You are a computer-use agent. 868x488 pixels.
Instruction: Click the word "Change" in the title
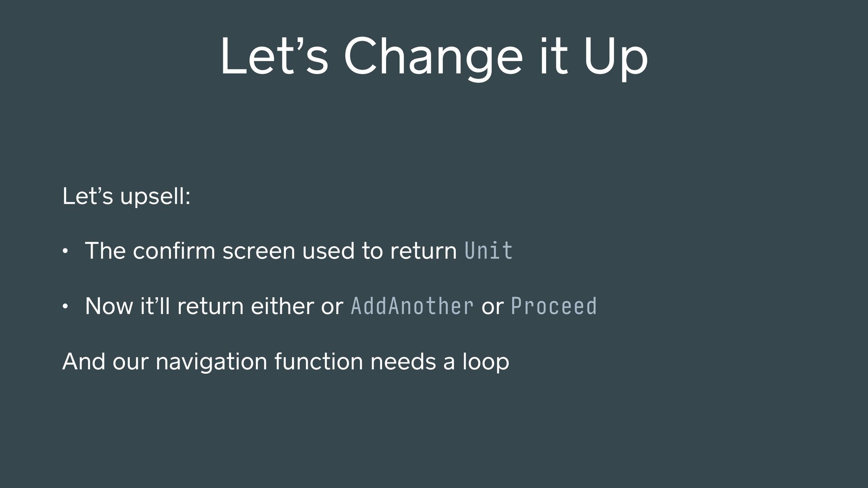pos(433,59)
